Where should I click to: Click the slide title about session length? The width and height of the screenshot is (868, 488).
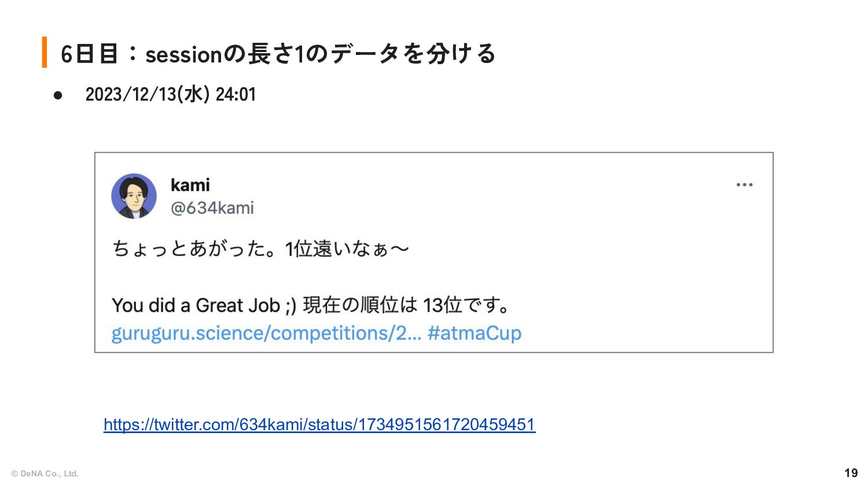click(278, 54)
